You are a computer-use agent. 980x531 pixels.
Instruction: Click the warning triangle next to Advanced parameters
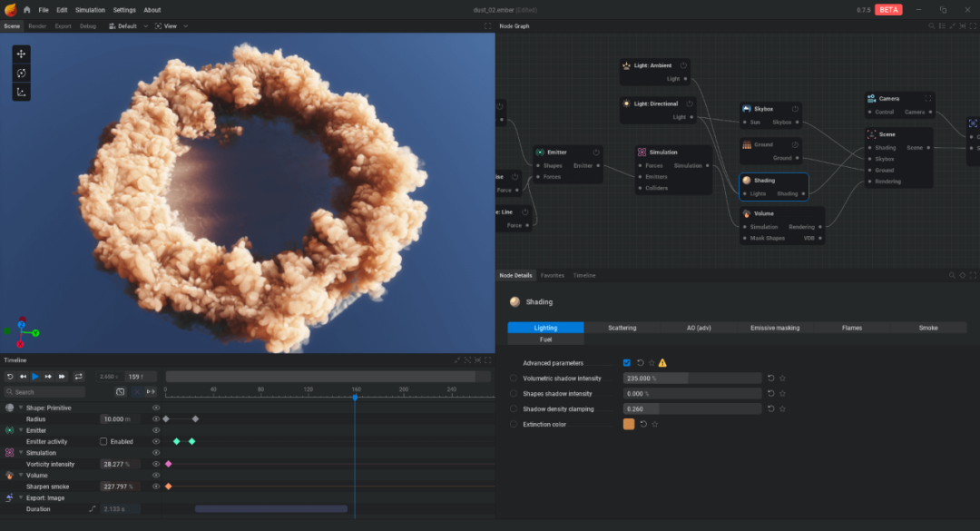tap(661, 362)
